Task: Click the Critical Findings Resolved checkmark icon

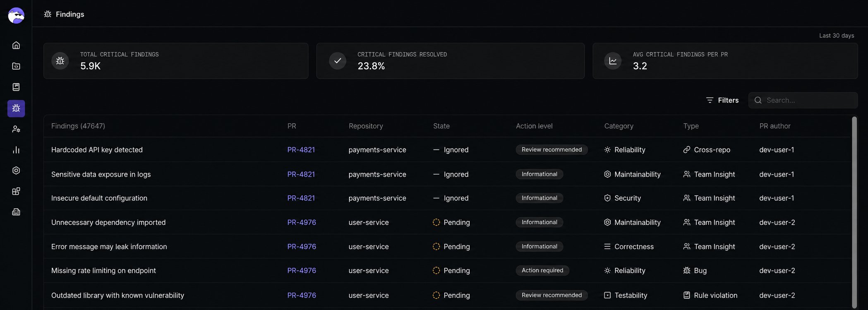Action: (x=338, y=61)
